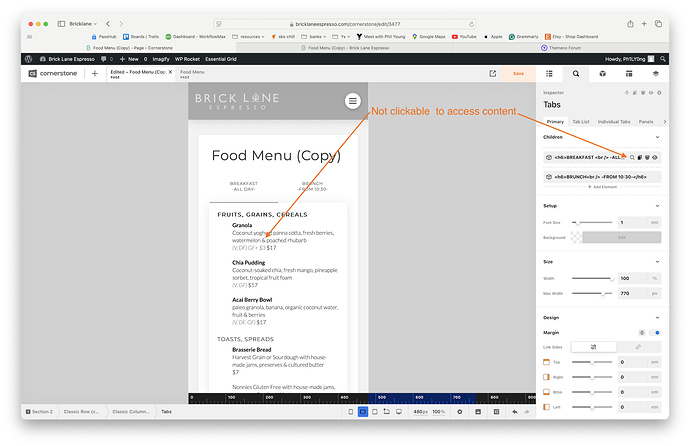
Task: Close the Edited Food Menu (Copy) tab
Action: pyautogui.click(x=171, y=72)
